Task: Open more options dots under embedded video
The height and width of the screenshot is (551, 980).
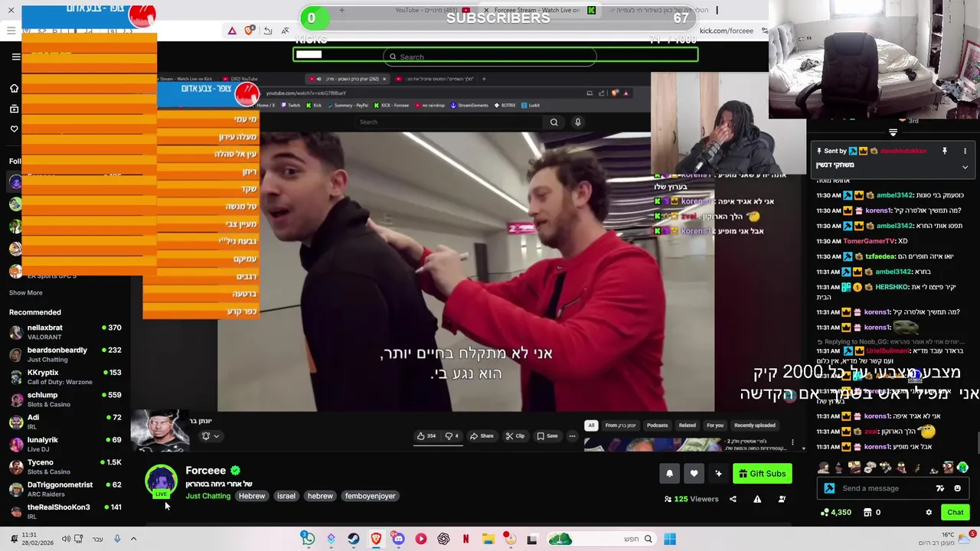Action: pyautogui.click(x=572, y=436)
